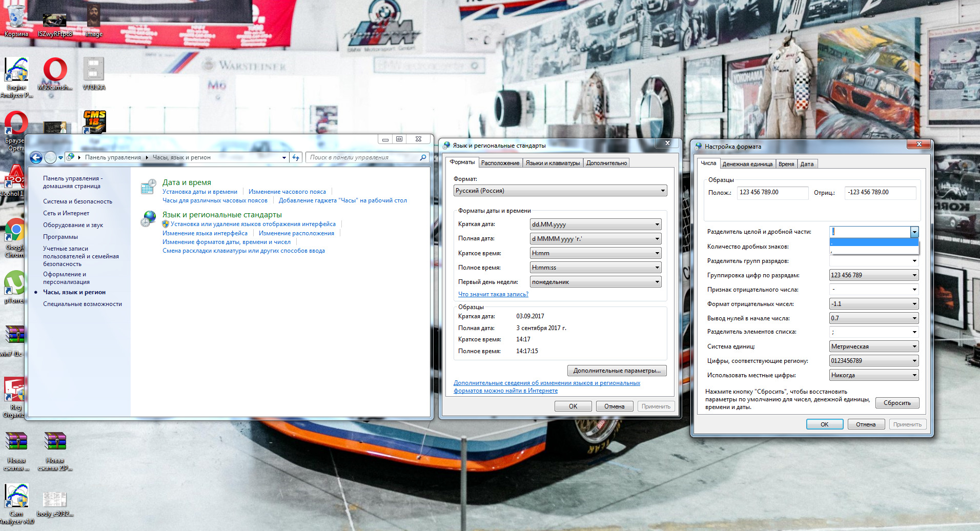Refresh the Control Panel address bar
Image resolution: width=980 pixels, height=531 pixels.
click(296, 157)
